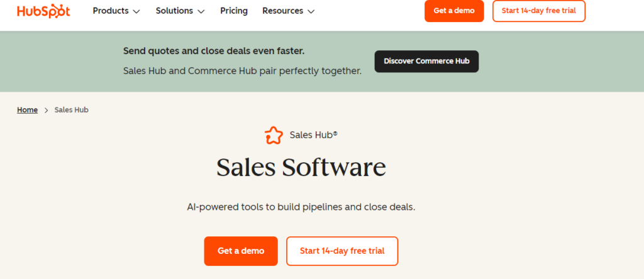Click the header Get a demo button

click(x=454, y=11)
